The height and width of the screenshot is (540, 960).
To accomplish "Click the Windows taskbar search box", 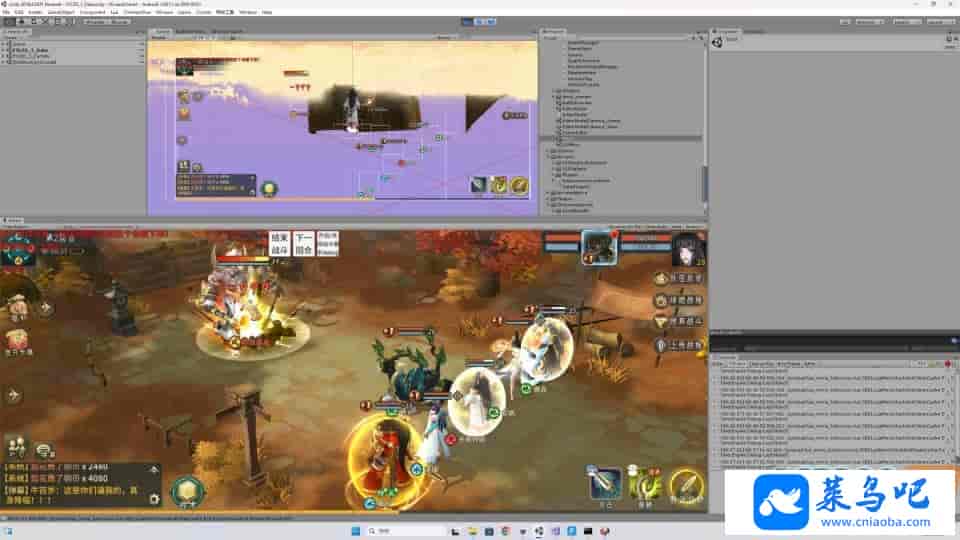I will click(x=391, y=531).
